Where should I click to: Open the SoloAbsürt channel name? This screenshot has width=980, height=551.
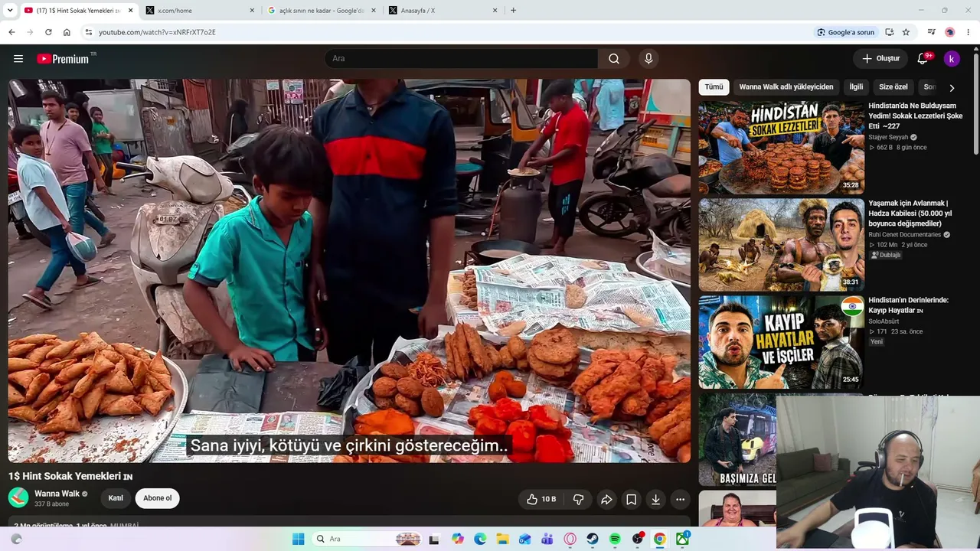pyautogui.click(x=884, y=321)
